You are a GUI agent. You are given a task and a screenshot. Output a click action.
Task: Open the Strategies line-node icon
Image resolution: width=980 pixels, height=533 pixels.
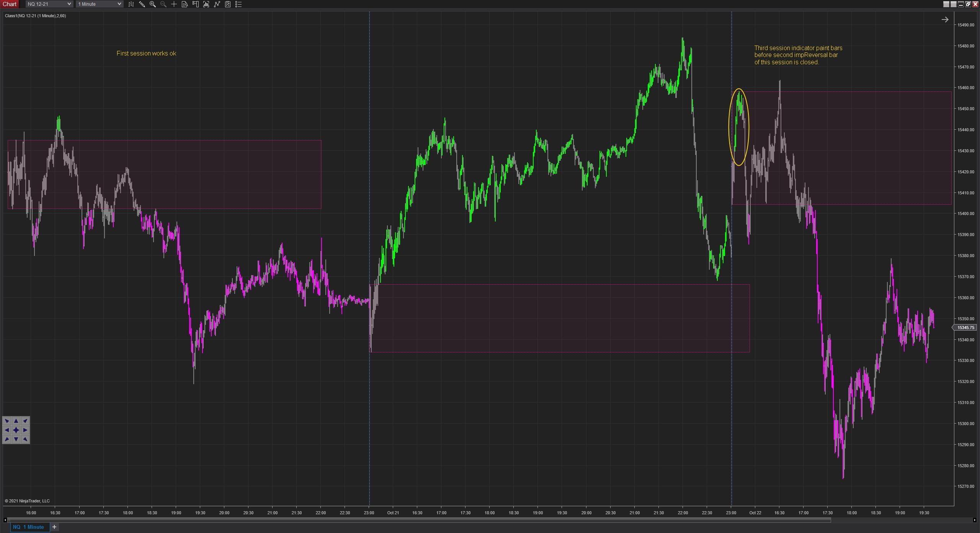coord(217,4)
